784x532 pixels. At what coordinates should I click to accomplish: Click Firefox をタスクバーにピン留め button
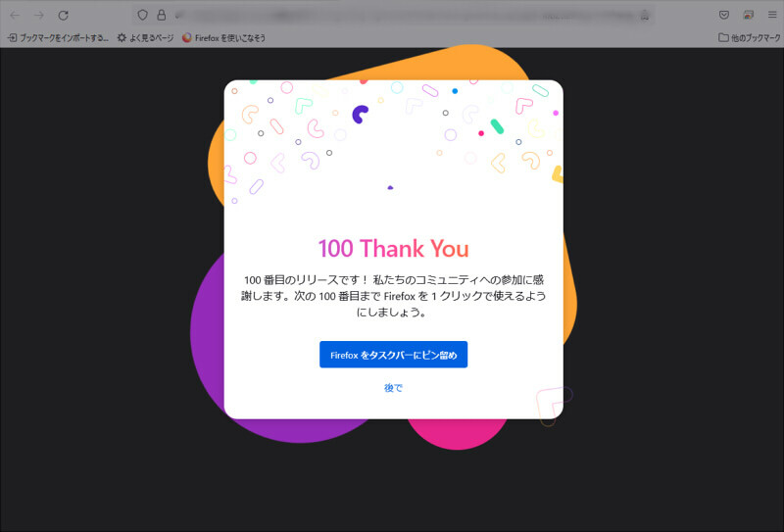click(394, 355)
